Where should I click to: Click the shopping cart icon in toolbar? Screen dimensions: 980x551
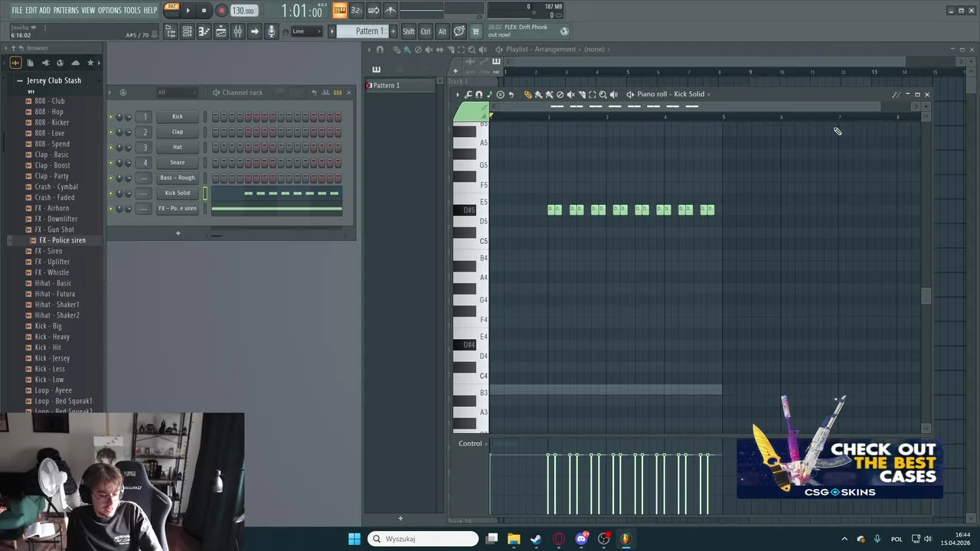475,31
